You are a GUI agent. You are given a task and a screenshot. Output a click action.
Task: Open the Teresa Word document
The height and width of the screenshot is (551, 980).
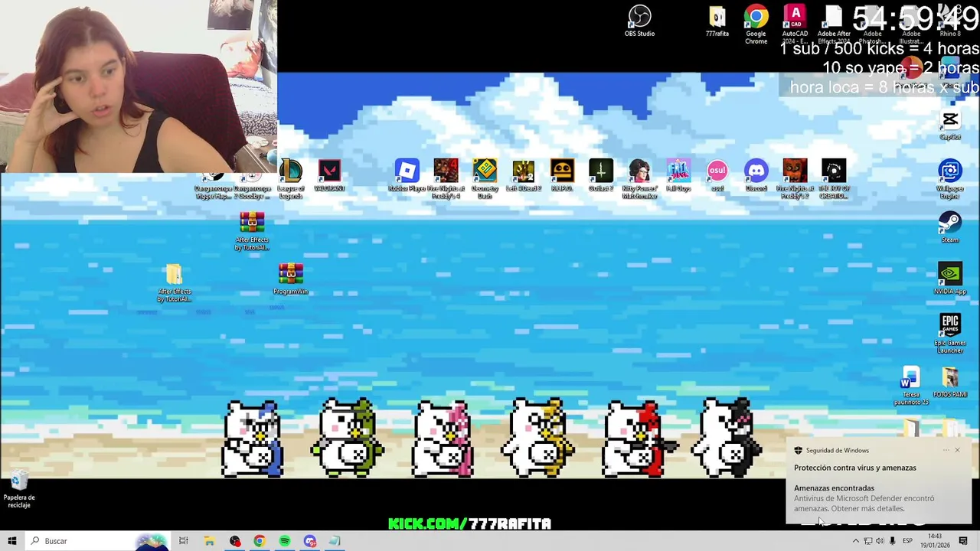click(x=910, y=386)
